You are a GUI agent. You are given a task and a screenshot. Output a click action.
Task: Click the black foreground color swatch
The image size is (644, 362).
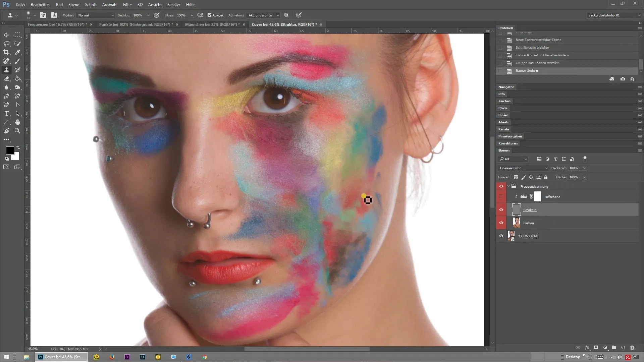[x=9, y=150]
